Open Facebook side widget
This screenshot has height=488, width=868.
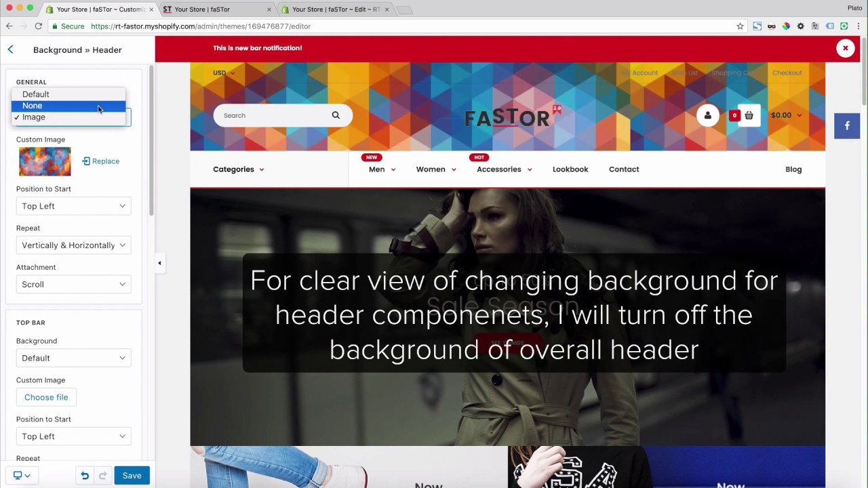847,125
